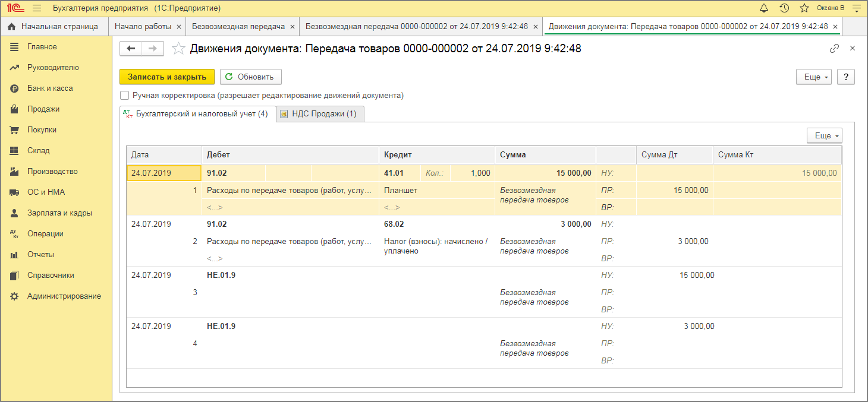The image size is (868, 402).
Task: Click Кредит column header
Action: 437,155
